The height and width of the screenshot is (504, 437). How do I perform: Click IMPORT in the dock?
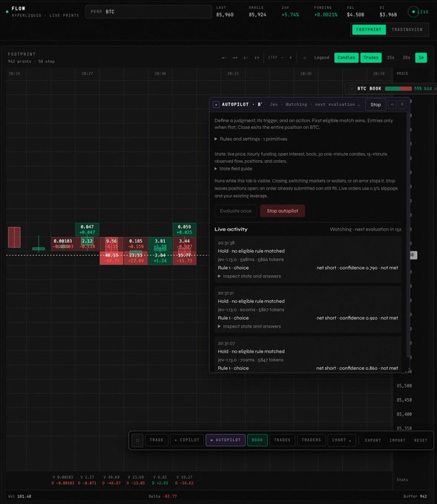point(397,440)
